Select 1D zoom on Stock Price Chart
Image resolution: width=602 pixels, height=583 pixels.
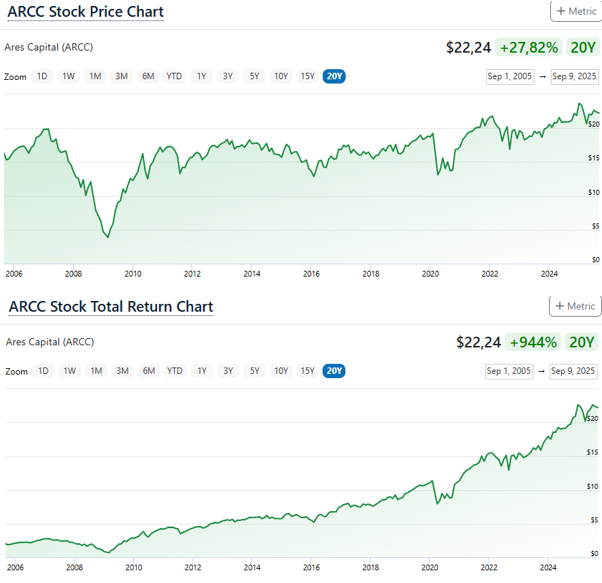pos(43,76)
